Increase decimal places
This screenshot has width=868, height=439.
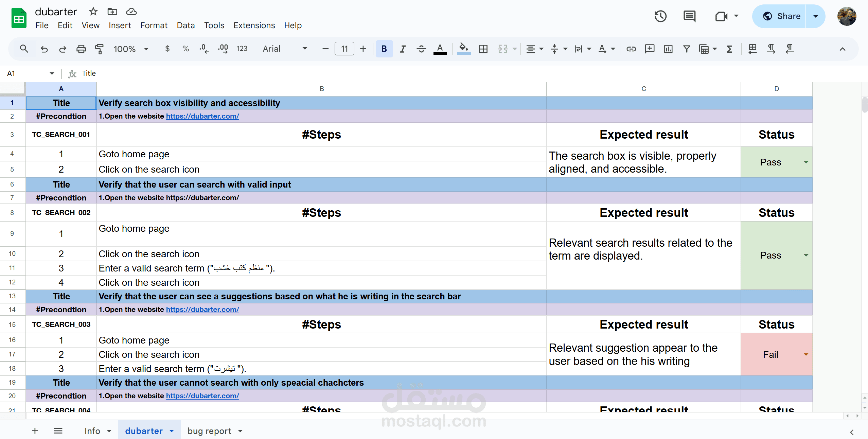click(223, 49)
